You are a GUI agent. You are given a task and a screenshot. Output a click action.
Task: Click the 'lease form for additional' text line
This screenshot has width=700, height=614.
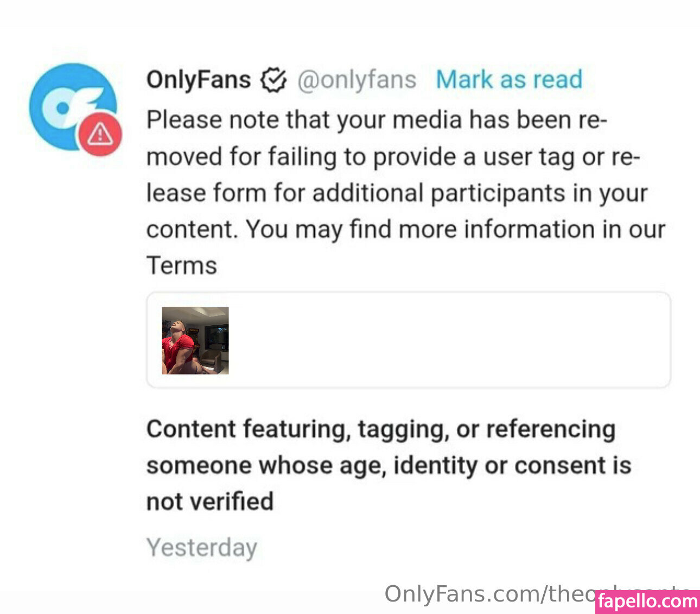pyautogui.click(x=397, y=193)
